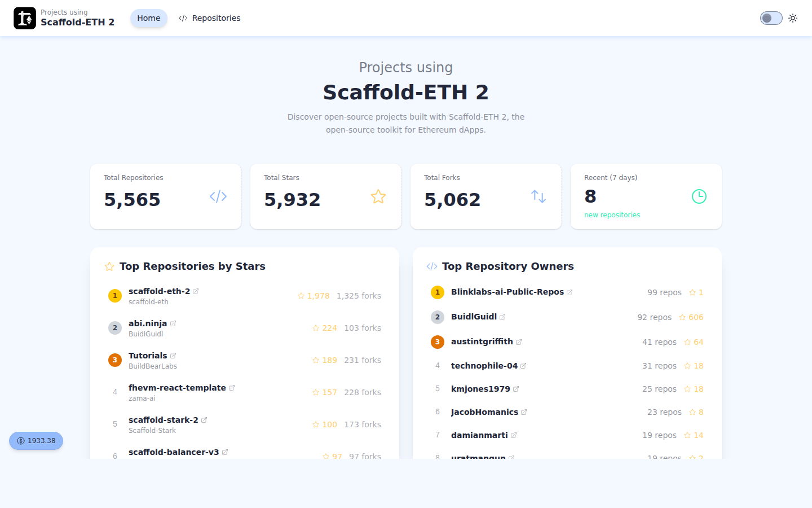Click the '1,978' star count

318,296
